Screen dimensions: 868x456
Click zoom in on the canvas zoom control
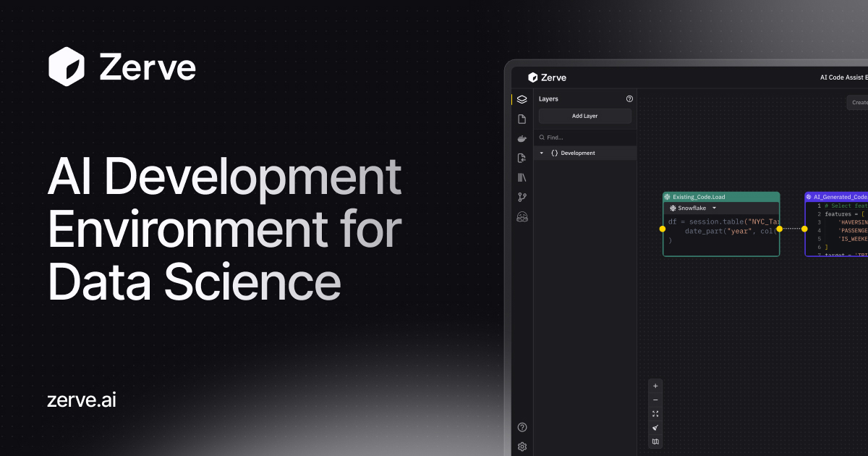point(655,386)
